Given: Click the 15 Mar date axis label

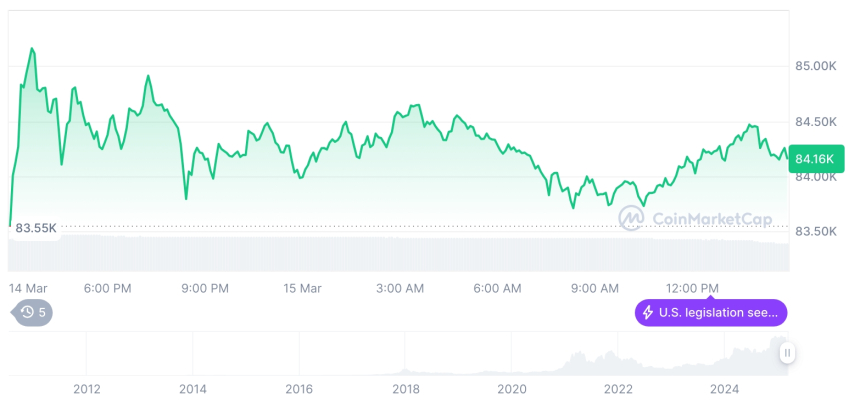Looking at the screenshot, I should (x=302, y=289).
